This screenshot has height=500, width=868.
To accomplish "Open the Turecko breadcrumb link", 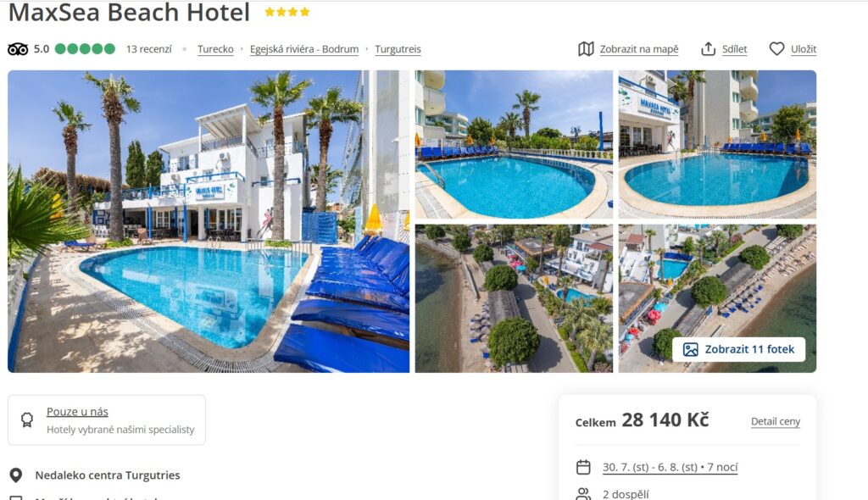I will [x=215, y=49].
